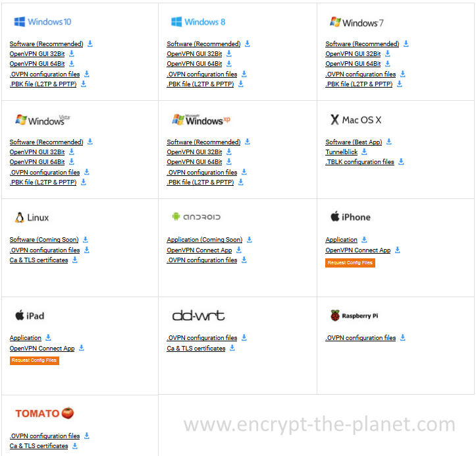Click download icon beside Raspberry Pi .OVPN configuration files
Screen dimensions: 476x456
tap(403, 337)
